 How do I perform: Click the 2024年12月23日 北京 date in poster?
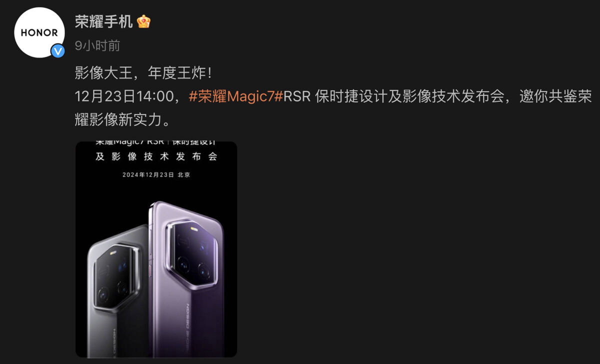coord(156,175)
